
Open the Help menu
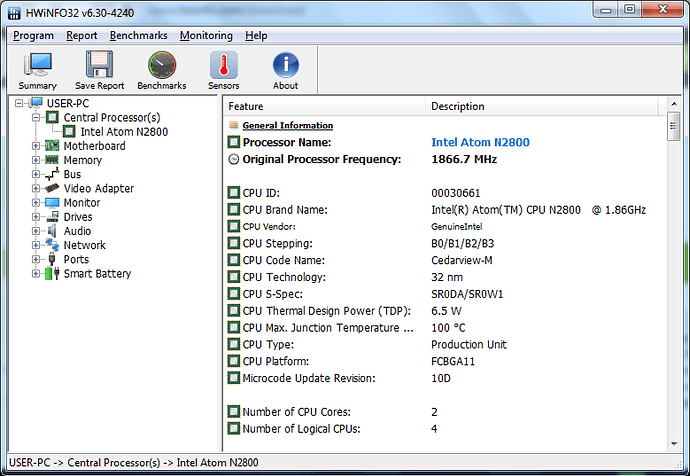point(256,36)
